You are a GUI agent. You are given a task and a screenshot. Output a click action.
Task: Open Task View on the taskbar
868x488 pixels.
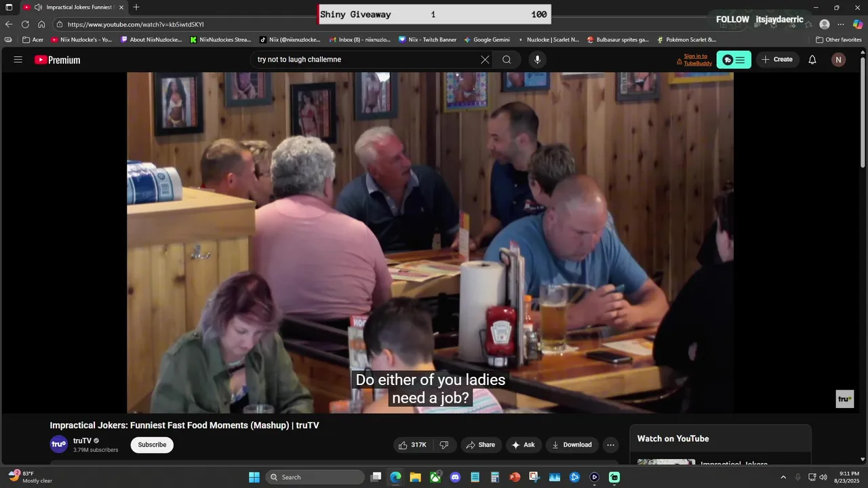[x=376, y=477]
